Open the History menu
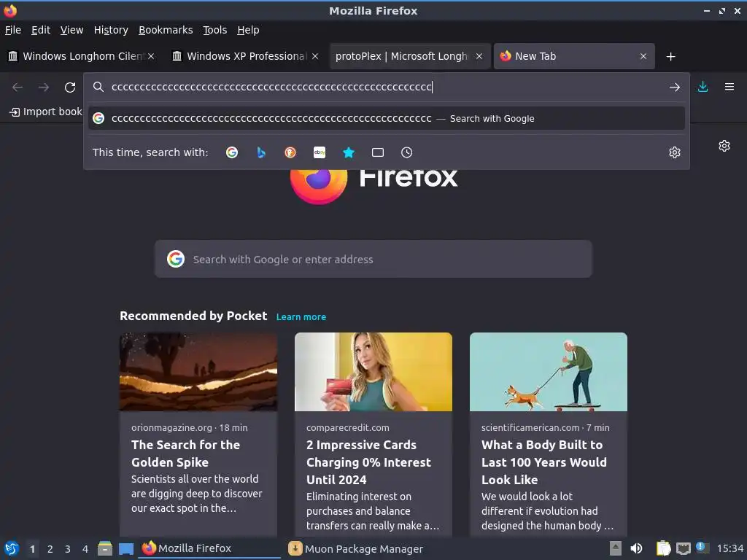This screenshot has width=747, height=560. pos(111,30)
